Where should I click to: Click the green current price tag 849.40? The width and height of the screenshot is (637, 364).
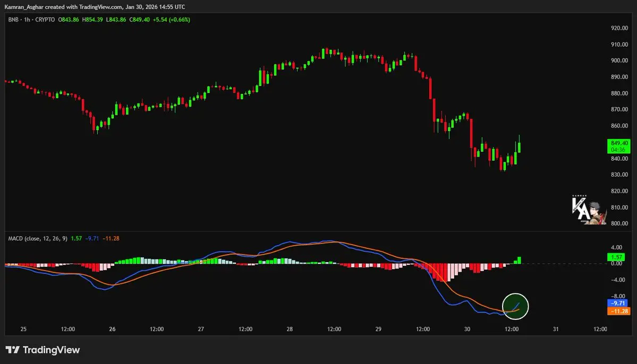(619, 143)
